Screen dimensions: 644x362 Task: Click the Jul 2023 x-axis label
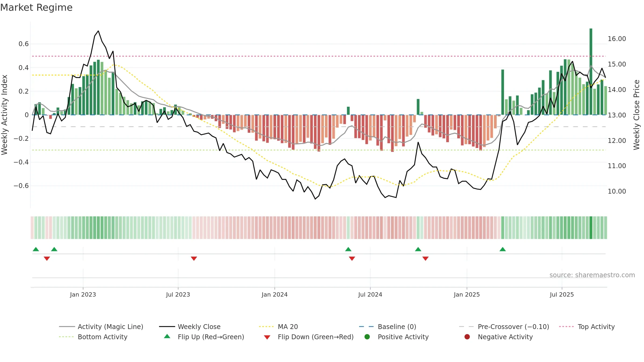point(178,294)
